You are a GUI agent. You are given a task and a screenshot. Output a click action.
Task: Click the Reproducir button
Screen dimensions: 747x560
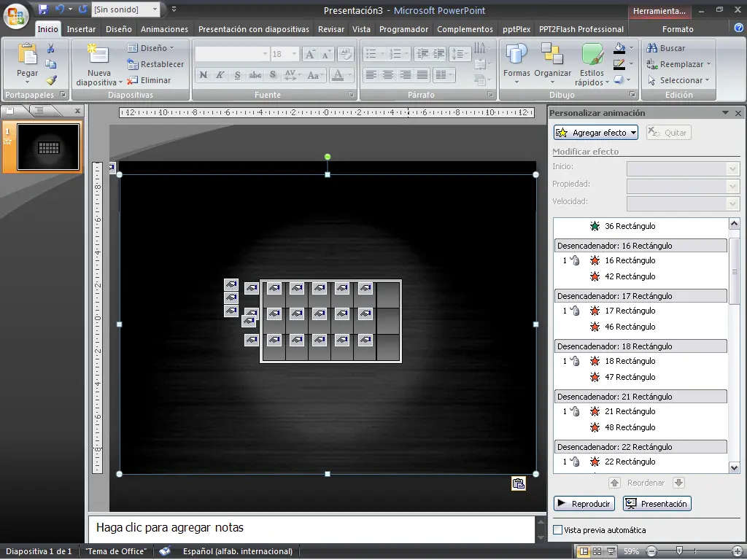pyautogui.click(x=584, y=503)
